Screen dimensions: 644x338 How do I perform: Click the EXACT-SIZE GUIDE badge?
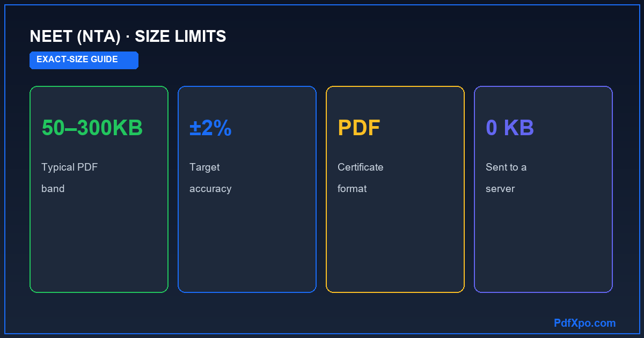[84, 60]
